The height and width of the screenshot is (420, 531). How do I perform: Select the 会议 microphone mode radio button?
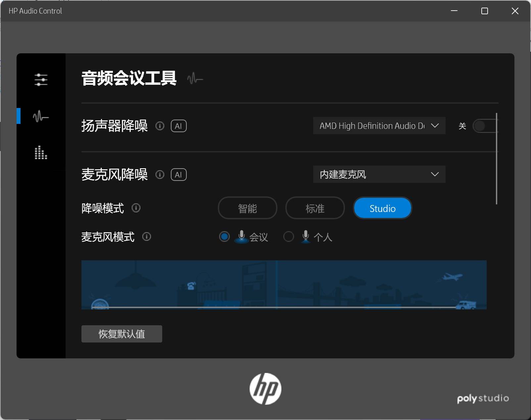224,236
